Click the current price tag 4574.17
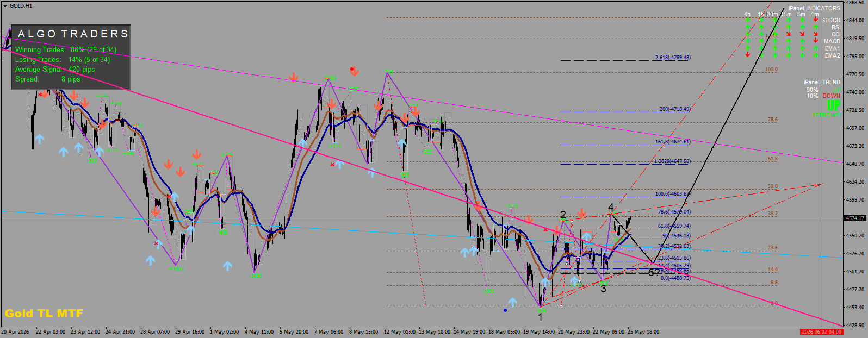Screen dimensions: 868x338 click(855, 218)
